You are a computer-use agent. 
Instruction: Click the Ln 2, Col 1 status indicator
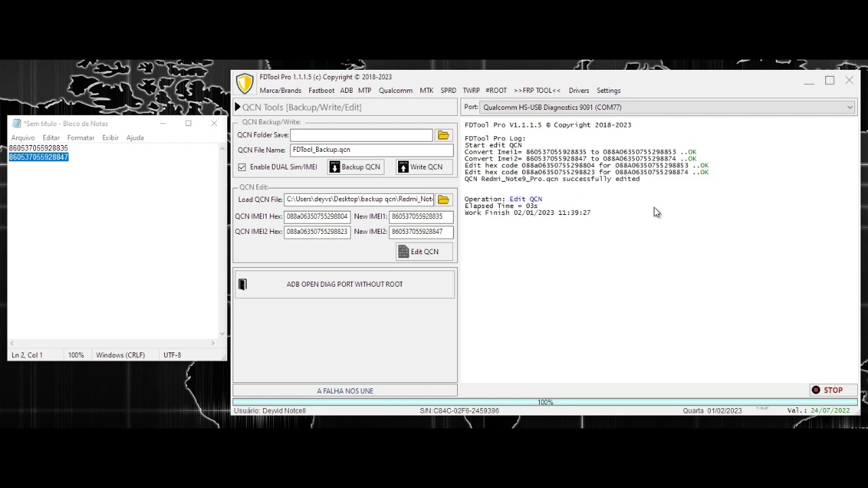[27, 355]
